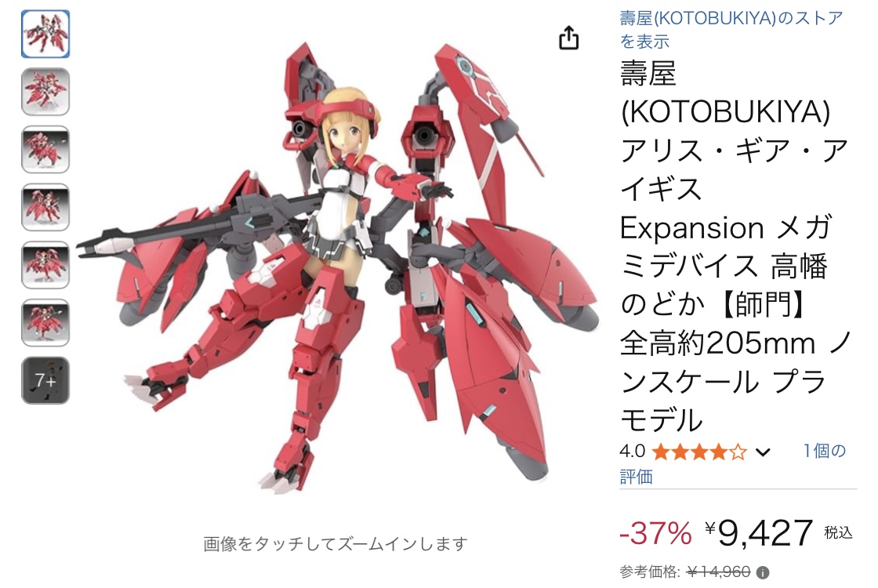
Task: Select the first product thumbnail
Action: pyautogui.click(x=45, y=34)
